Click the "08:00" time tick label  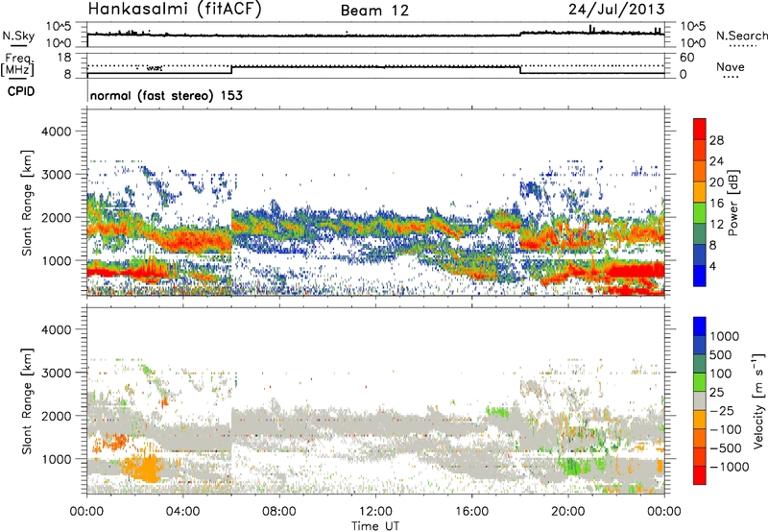(278, 512)
